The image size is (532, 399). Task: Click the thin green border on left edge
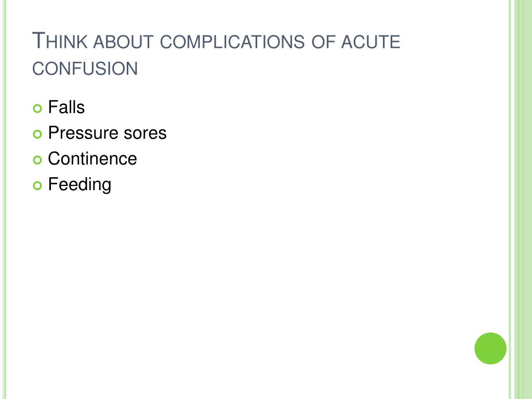pyautogui.click(x=4, y=199)
